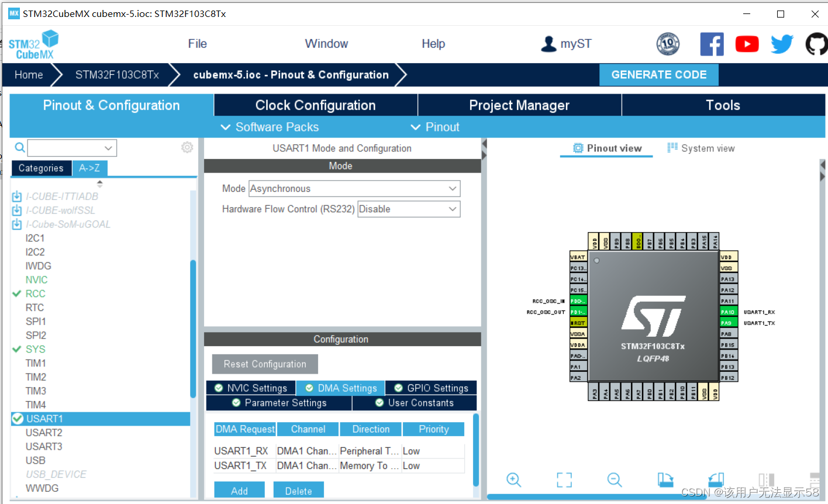Click the Add DMA request button
Image resolution: width=828 pixels, height=504 pixels.
tap(239, 491)
